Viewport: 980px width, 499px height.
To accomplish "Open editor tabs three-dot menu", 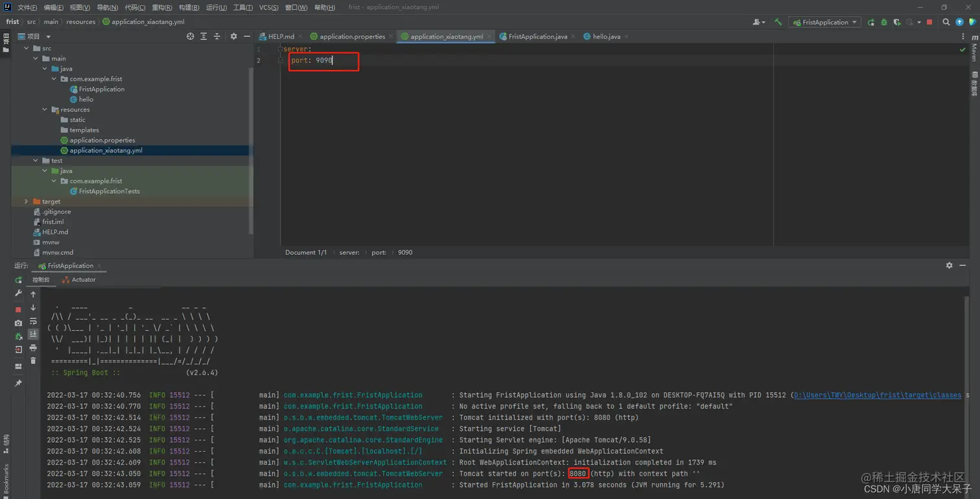I will click(x=964, y=36).
